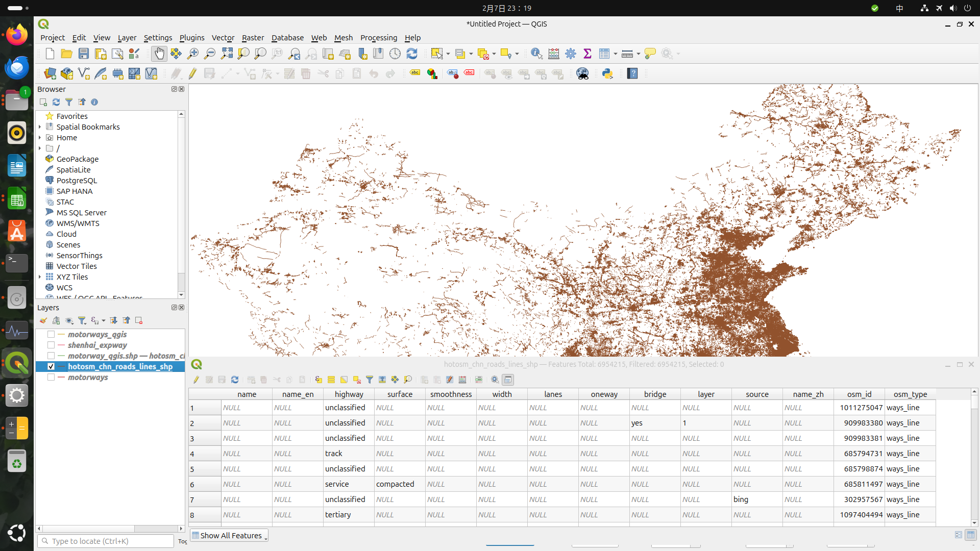Click the motorways layer red color symbol
The height and width of the screenshot is (551, 980).
coord(61,378)
